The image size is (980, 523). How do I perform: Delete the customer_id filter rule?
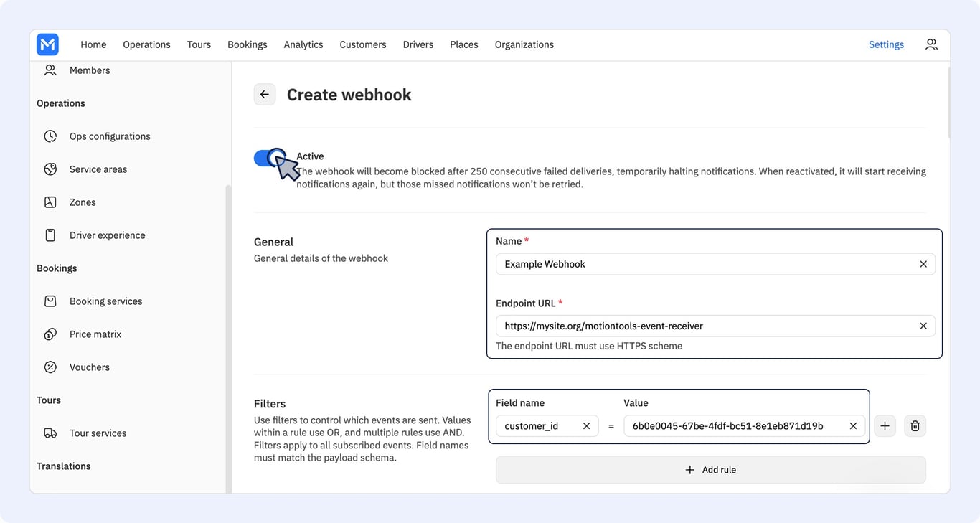pyautogui.click(x=915, y=426)
